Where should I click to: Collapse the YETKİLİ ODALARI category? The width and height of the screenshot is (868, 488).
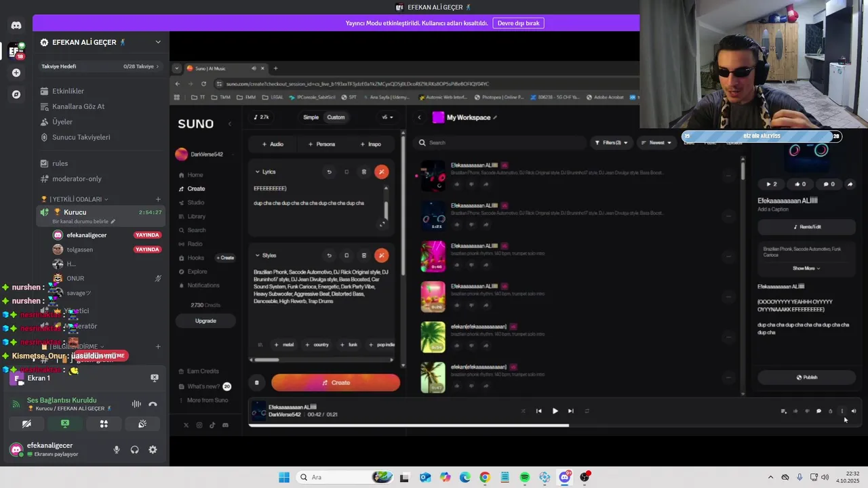tap(75, 199)
